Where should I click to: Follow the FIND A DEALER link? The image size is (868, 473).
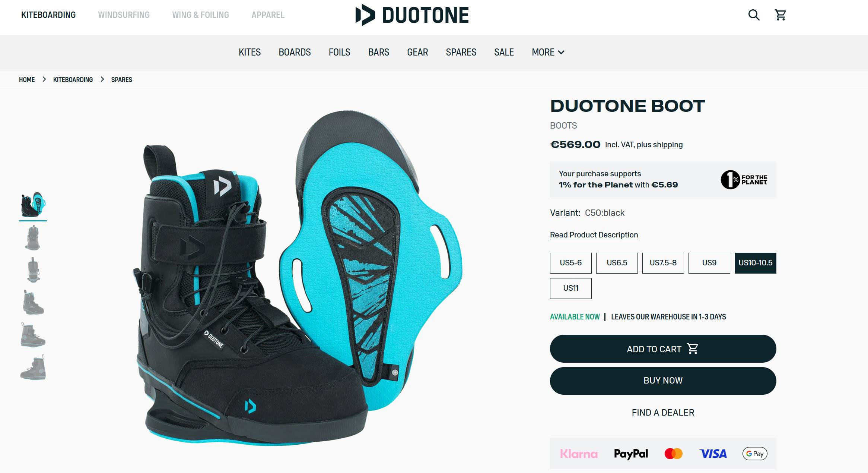[663, 413]
